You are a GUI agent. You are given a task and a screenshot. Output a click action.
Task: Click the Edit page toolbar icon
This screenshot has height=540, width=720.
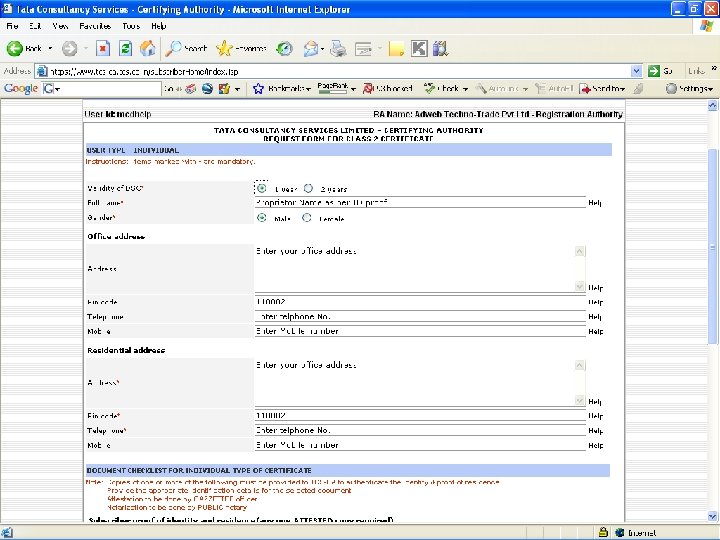pos(363,48)
